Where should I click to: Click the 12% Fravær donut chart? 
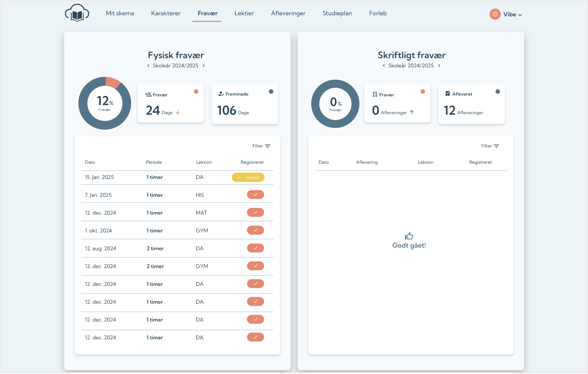click(105, 103)
